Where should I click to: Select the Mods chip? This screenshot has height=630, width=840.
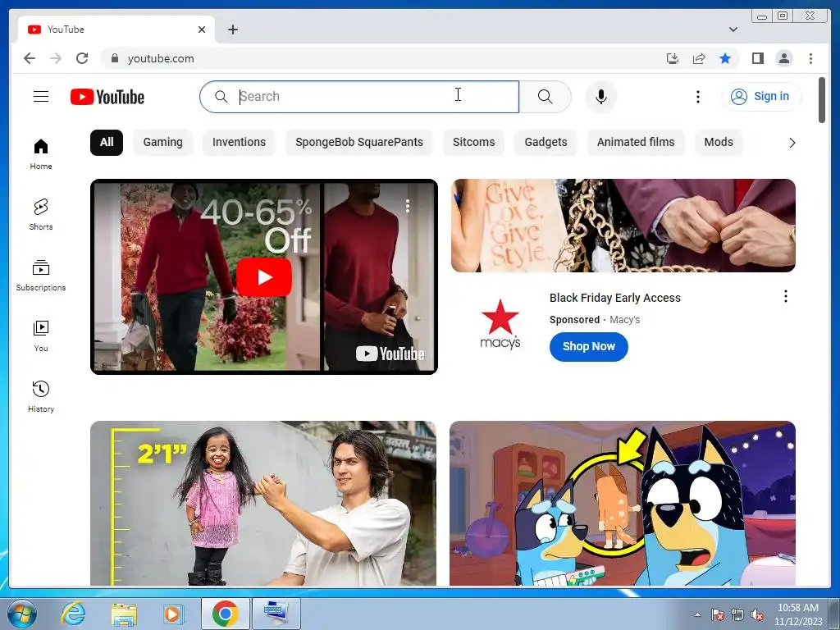(719, 143)
